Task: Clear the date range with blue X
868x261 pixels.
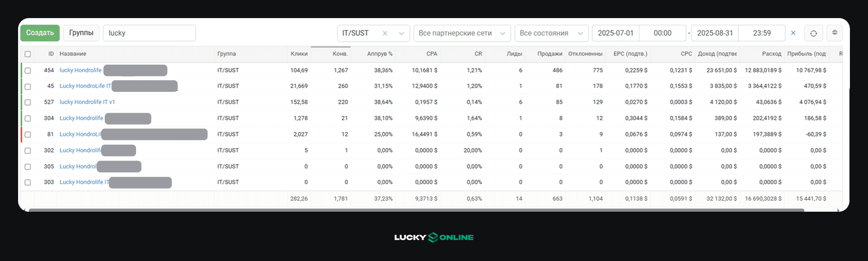Action: [793, 33]
